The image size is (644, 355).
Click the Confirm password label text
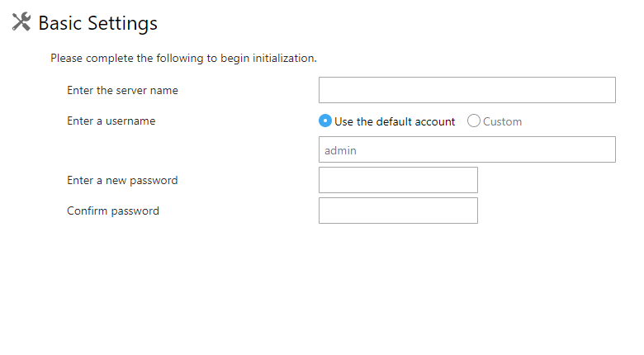113,211
